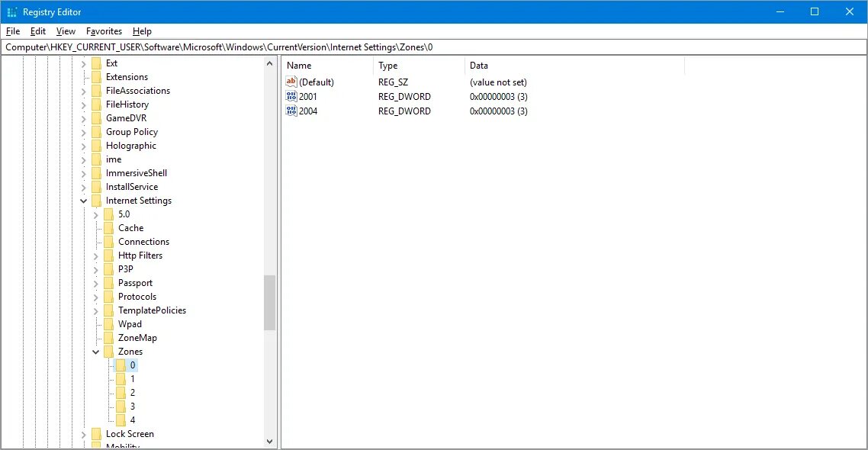Select the (Default) value name
This screenshot has width=868, height=450.
point(316,82)
